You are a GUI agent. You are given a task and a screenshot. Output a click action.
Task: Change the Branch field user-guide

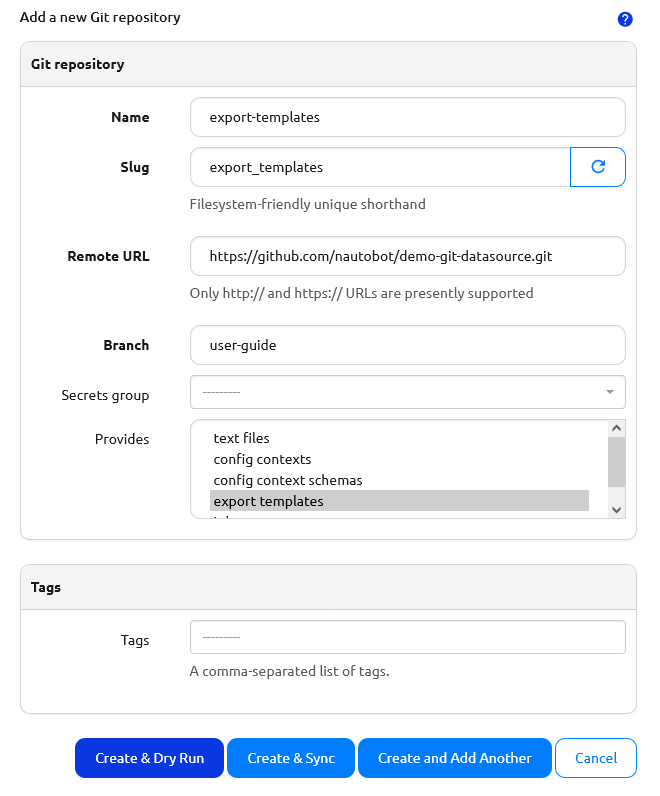click(x=408, y=345)
